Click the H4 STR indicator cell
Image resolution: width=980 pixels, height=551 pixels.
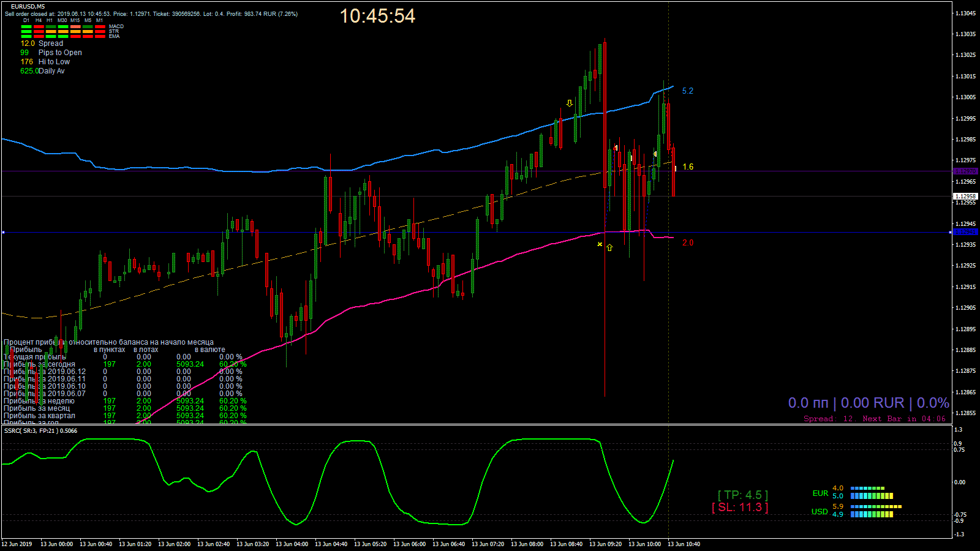[39, 32]
